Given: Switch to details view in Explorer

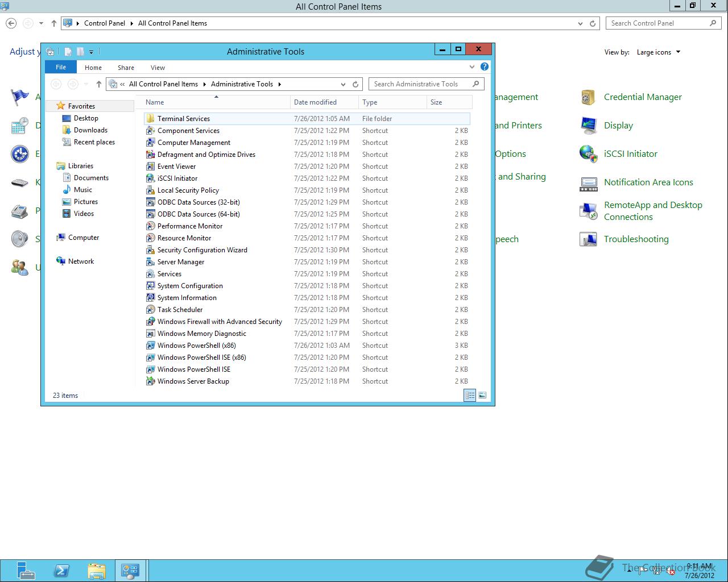Looking at the screenshot, I should [x=470, y=395].
